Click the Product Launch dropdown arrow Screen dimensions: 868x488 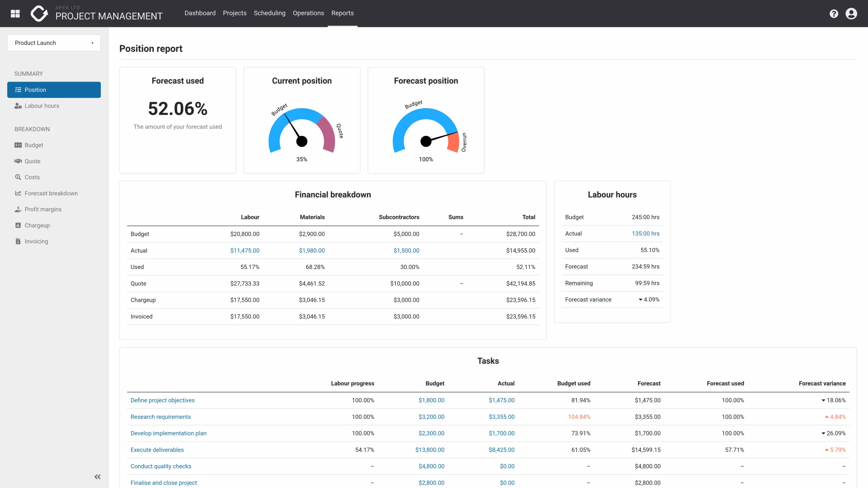coord(92,43)
